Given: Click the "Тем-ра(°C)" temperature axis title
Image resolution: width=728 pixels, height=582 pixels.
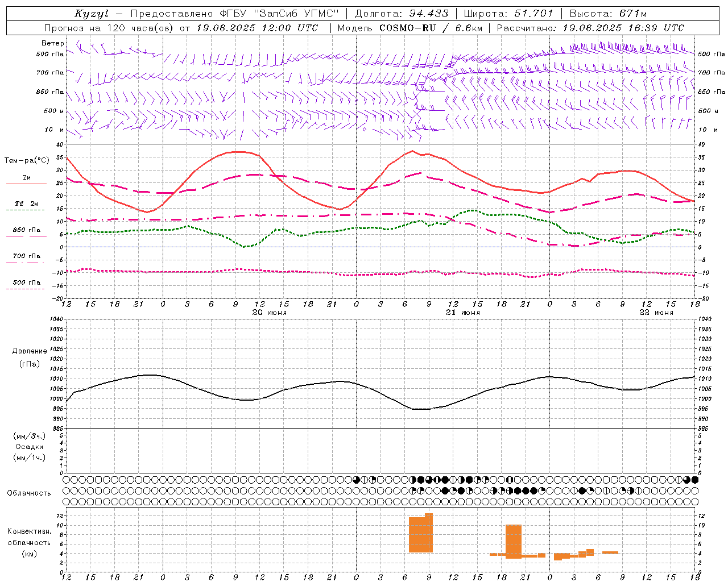Looking at the screenshot, I should point(27,161).
